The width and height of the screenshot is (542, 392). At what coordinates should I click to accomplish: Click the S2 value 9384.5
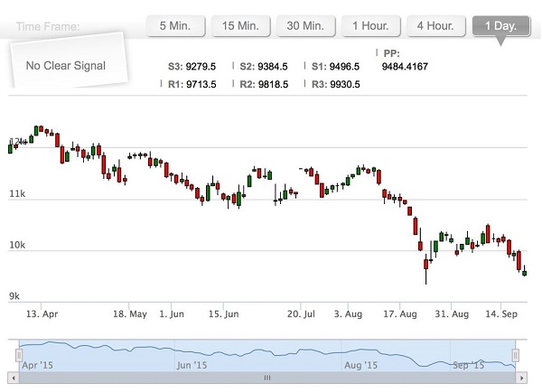273,66
